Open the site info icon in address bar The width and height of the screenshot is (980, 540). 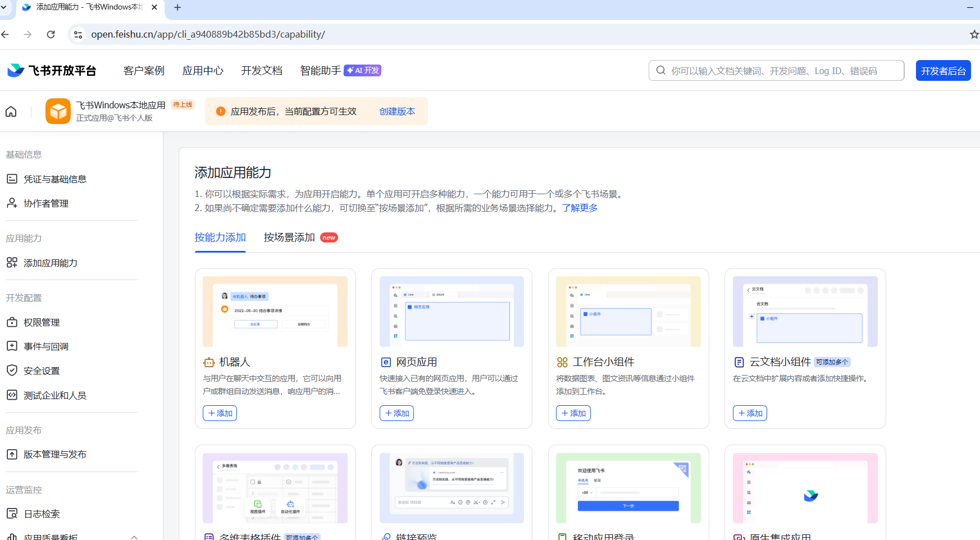(x=78, y=34)
